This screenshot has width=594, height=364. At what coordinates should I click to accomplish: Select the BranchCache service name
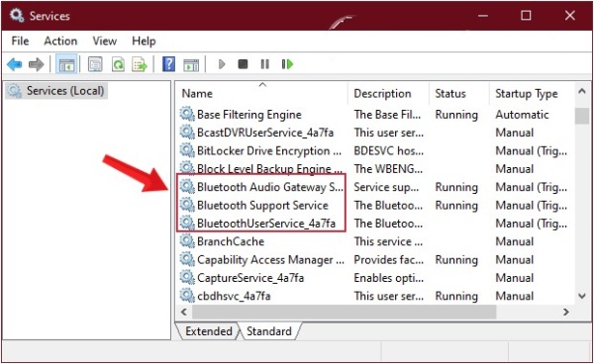(231, 241)
